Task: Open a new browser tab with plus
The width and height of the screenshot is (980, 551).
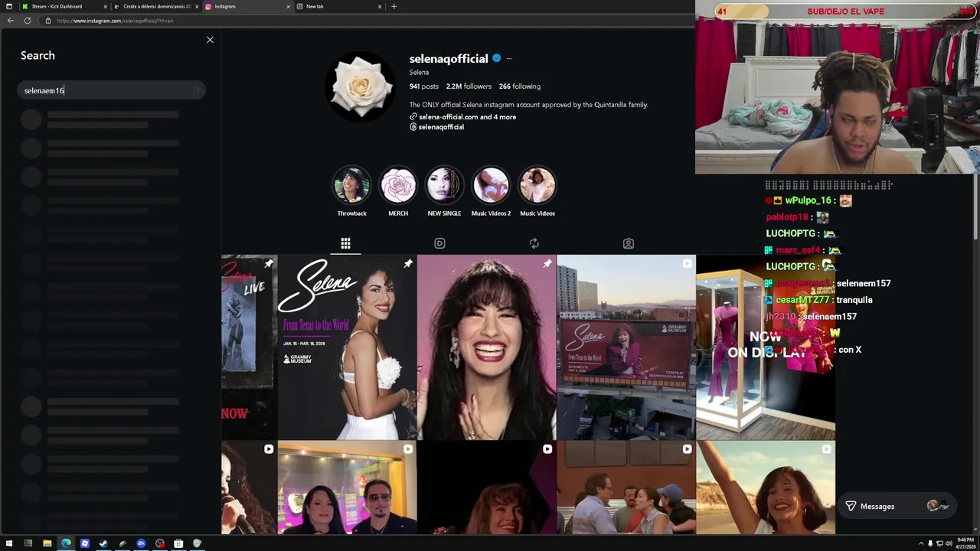Action: [394, 6]
